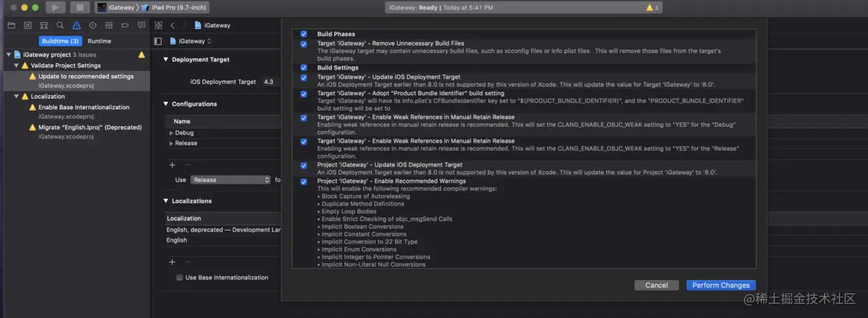Viewport: 868px width, 318px height.
Task: Expand the Debug configuration row
Action: 171,133
